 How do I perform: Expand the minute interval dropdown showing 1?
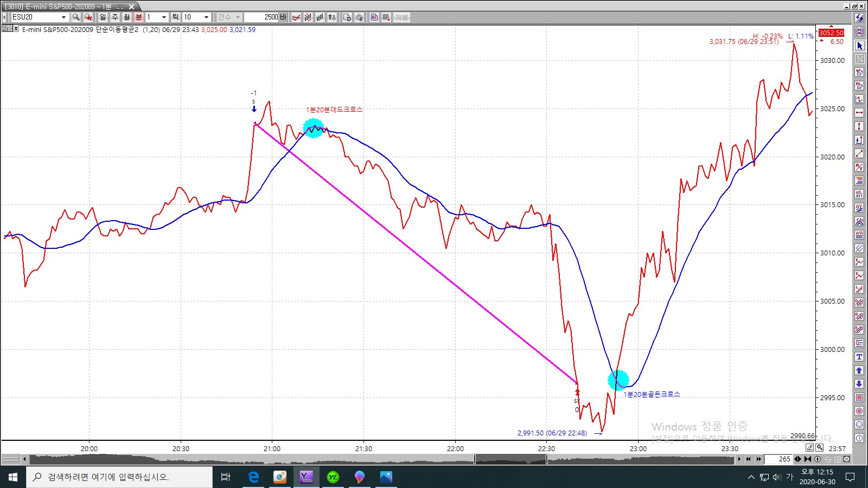coord(164,17)
